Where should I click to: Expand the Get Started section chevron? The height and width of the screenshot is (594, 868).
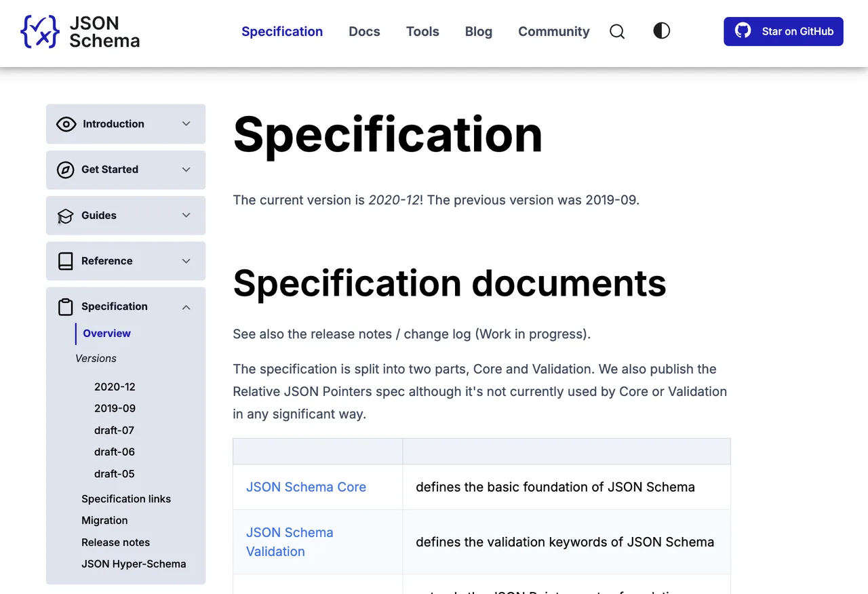coord(186,170)
